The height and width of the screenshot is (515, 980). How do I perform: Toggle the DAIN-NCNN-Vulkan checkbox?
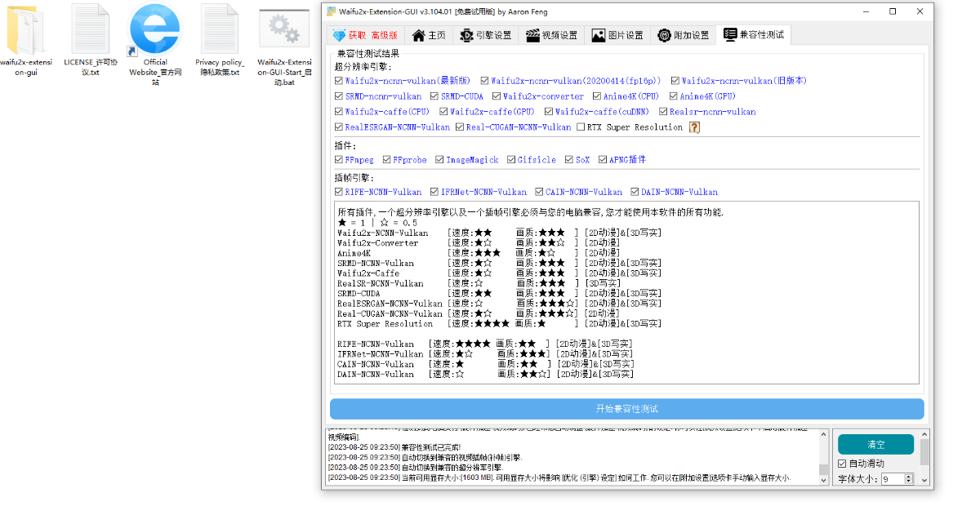click(635, 193)
